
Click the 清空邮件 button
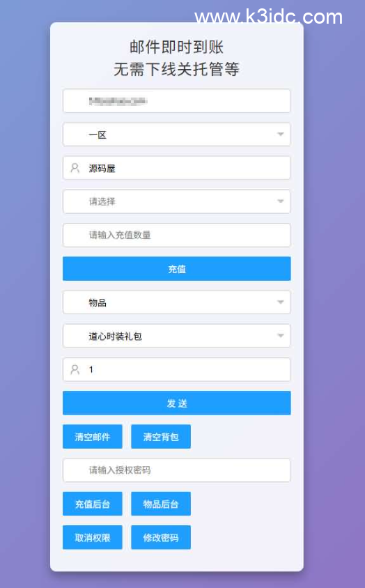tap(92, 437)
